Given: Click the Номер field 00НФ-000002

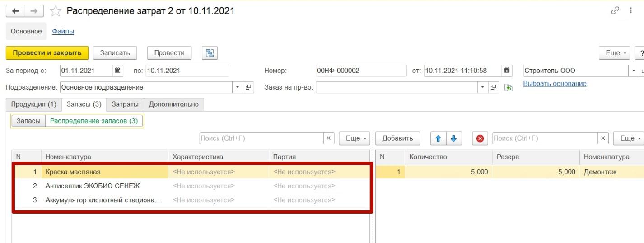Looking at the screenshot, I should click(361, 71).
